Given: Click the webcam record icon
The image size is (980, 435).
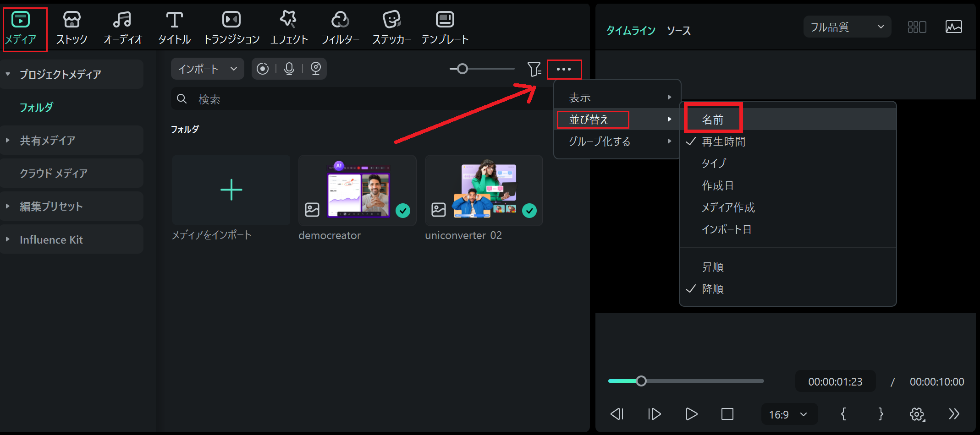Looking at the screenshot, I should (x=316, y=69).
